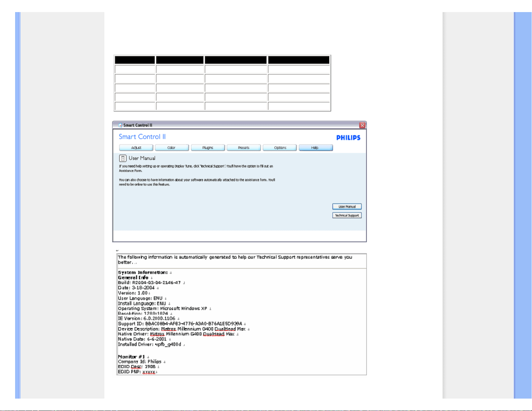532x411 pixels.
Task: Go to the Presets tab
Action: coord(244,148)
